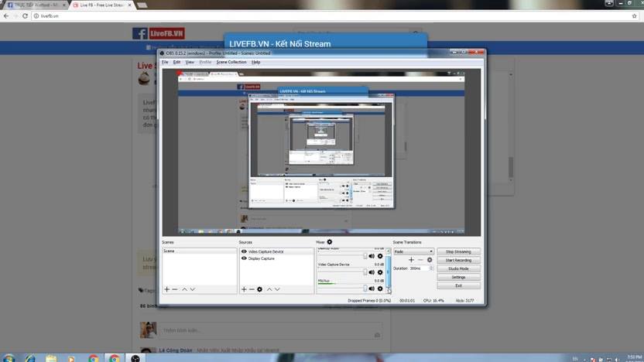Click the Video Capture Device volume slider handle
644x362 pixels.
(x=365, y=272)
